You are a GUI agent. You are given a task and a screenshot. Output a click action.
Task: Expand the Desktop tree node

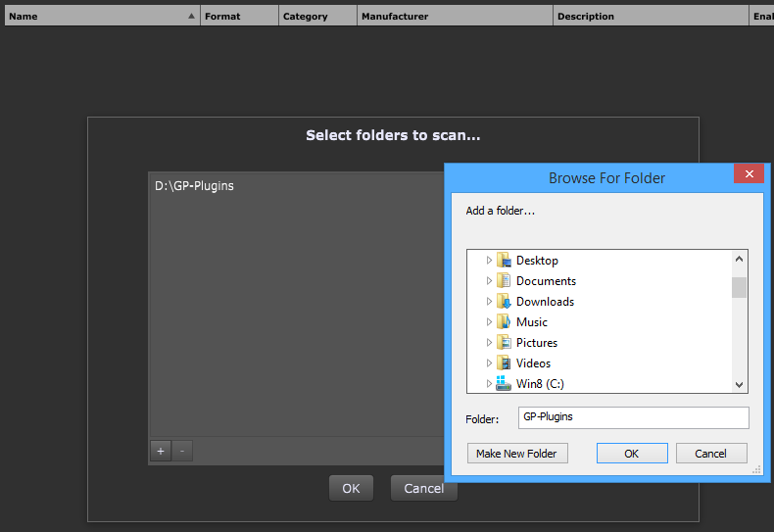click(x=489, y=260)
